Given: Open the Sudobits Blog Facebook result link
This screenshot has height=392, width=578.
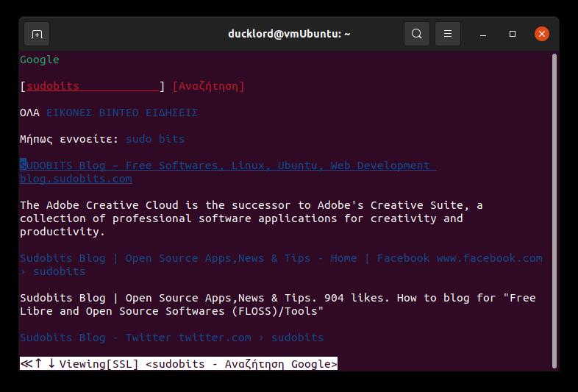Looking at the screenshot, I should pos(188,258).
